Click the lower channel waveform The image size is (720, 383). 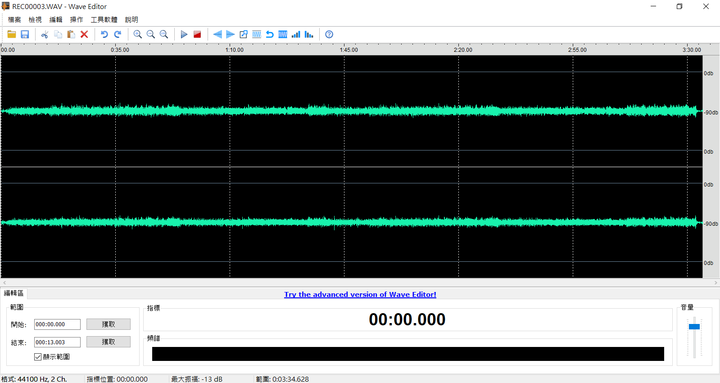[351, 222]
